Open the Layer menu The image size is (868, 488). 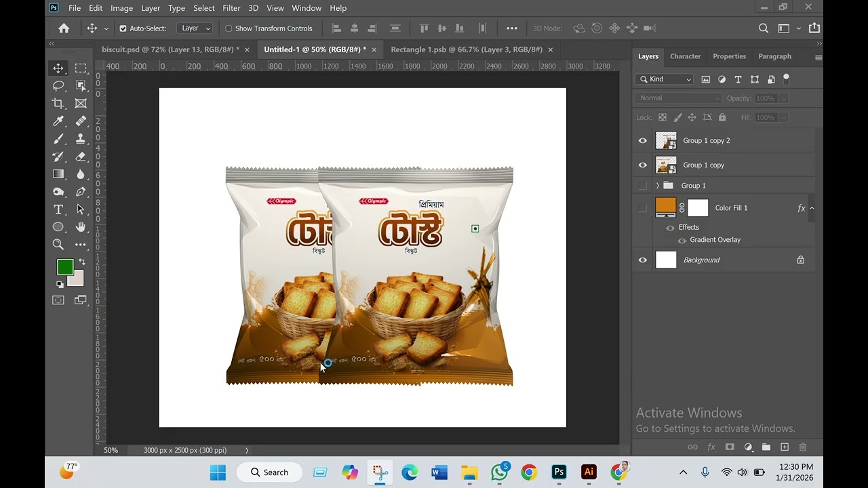coord(151,8)
